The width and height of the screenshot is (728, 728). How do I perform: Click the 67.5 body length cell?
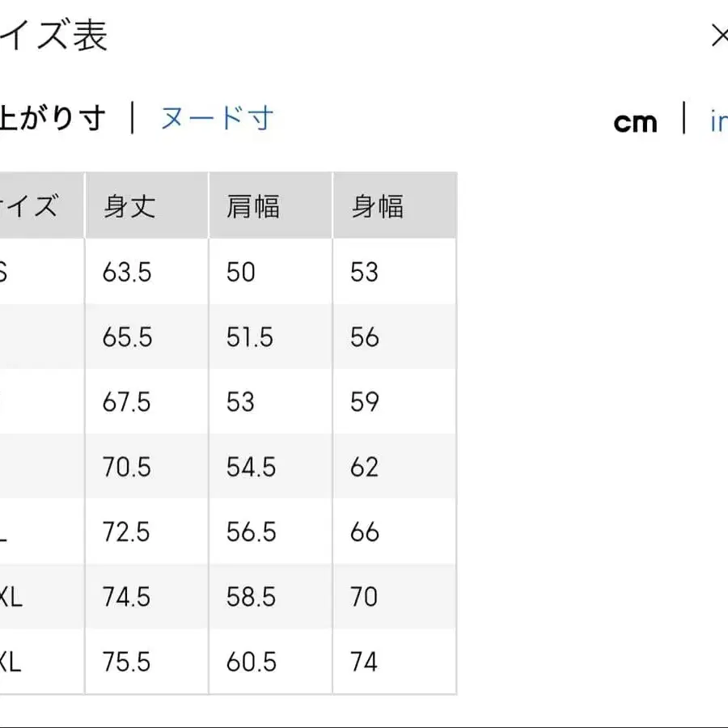click(x=125, y=402)
